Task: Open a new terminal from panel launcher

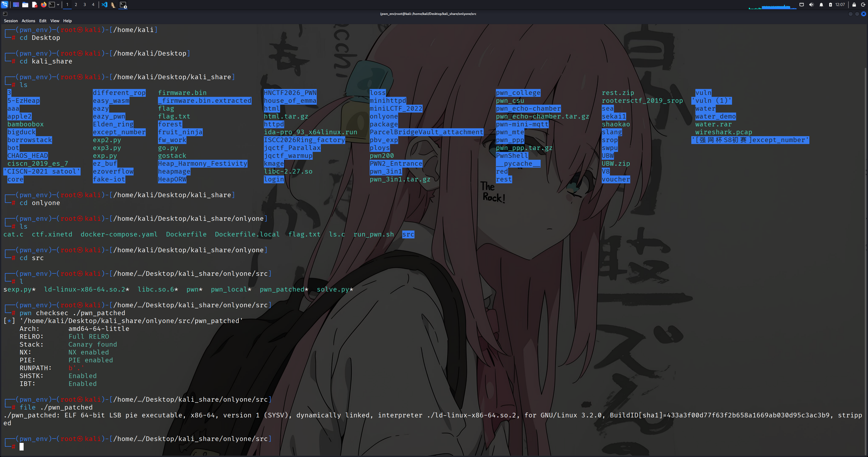Action: (x=52, y=5)
